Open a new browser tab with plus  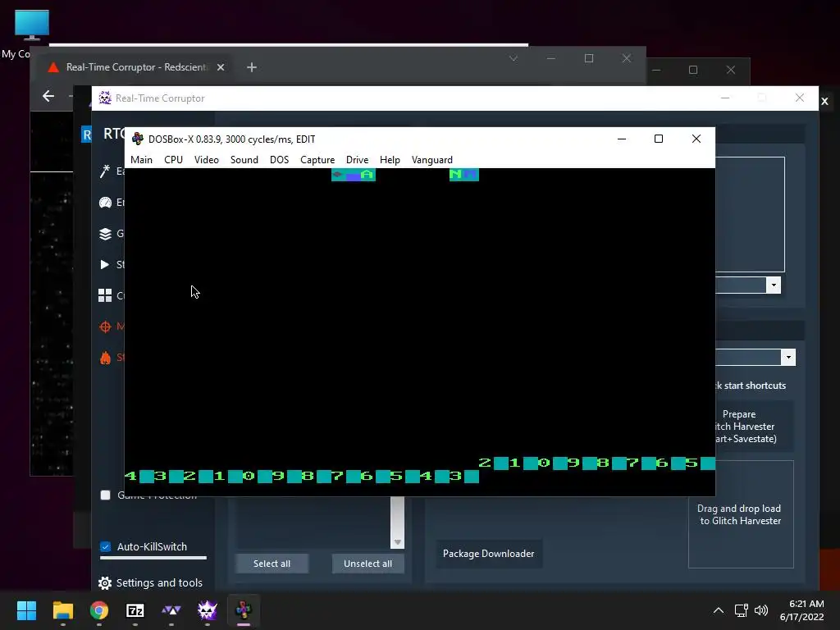coord(252,67)
